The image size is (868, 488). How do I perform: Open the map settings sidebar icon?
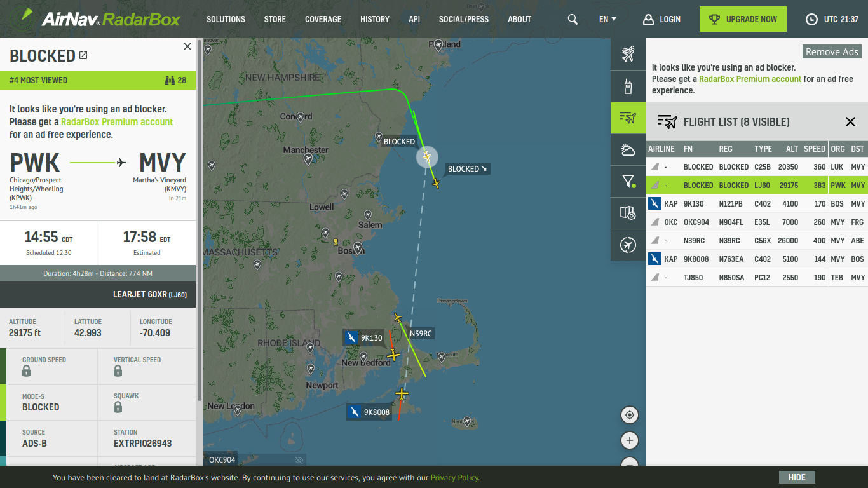(628, 213)
